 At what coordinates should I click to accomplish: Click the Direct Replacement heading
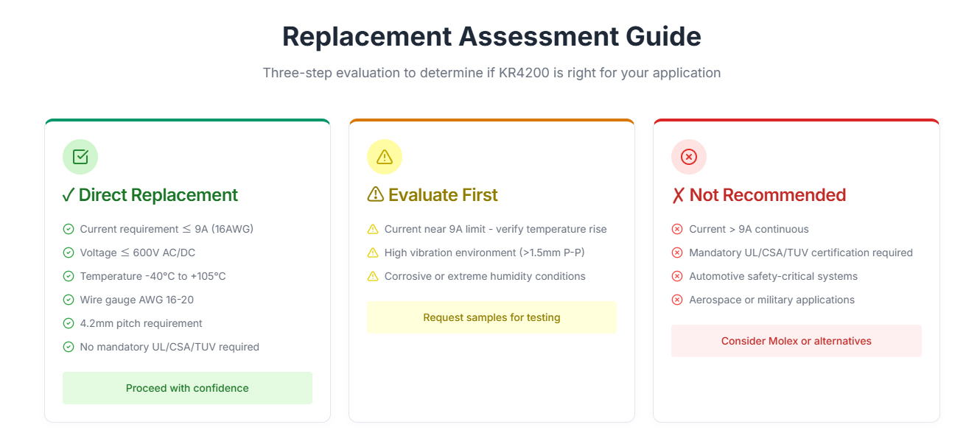click(x=150, y=195)
